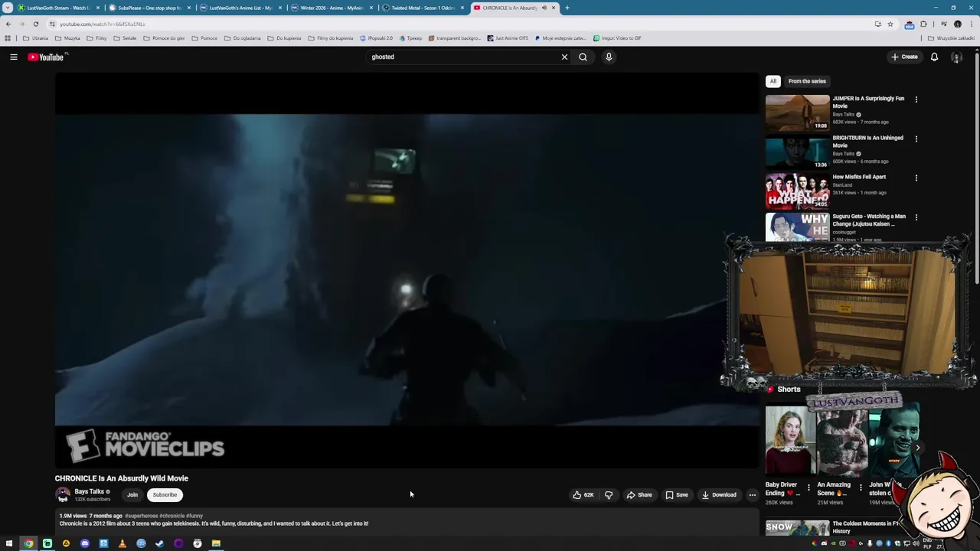Go back using the browser back arrow
Screen dimensions: 980x551
point(8,24)
